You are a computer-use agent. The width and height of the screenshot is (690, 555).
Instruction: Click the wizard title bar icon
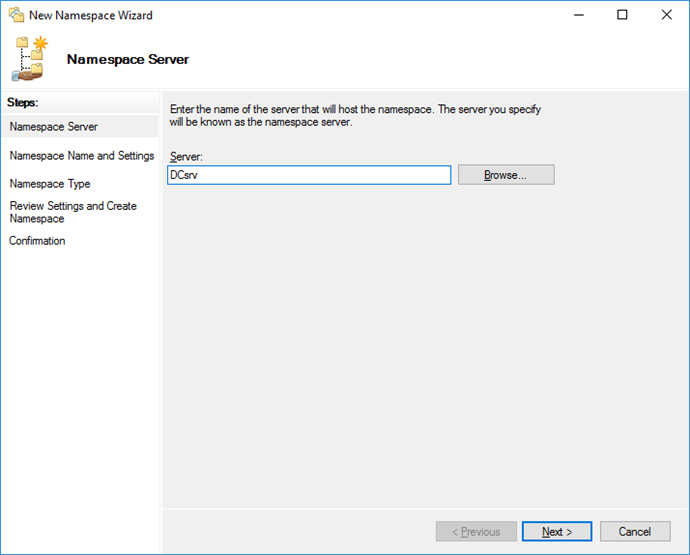coord(16,15)
